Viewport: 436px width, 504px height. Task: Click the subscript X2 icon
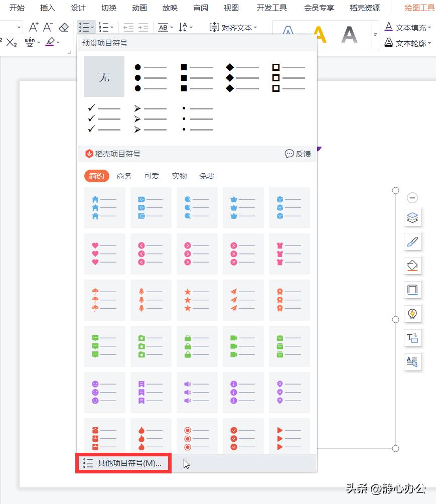[12, 43]
